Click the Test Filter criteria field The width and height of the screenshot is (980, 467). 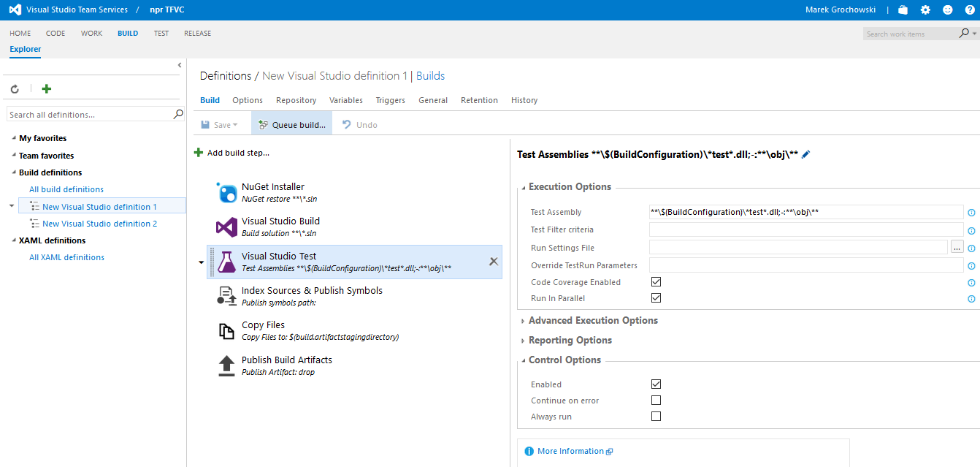coord(806,230)
